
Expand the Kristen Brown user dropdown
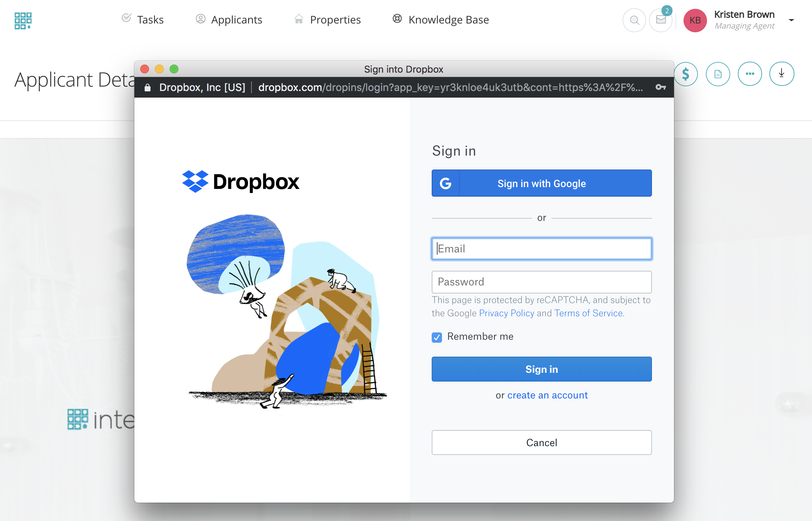791,20
